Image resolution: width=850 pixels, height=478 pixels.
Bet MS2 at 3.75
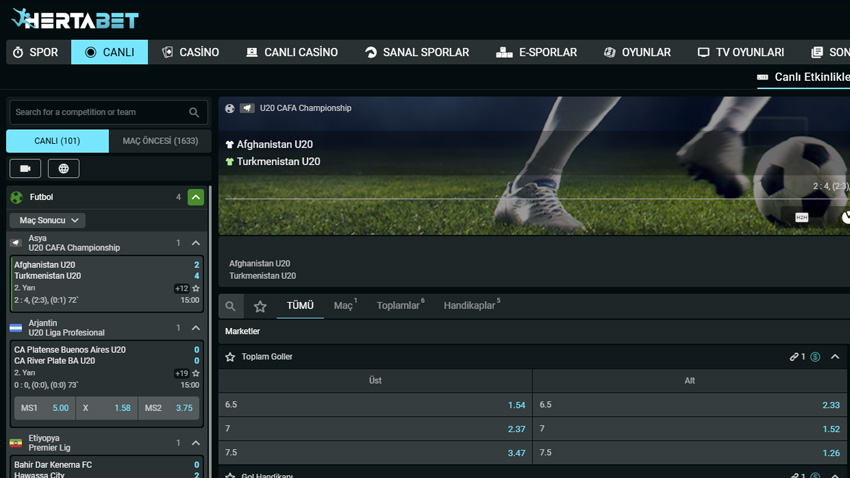[x=169, y=408]
